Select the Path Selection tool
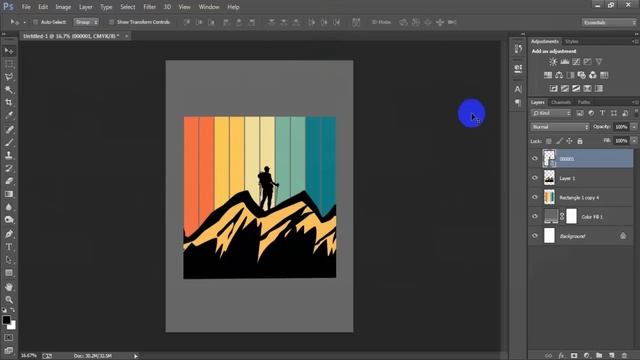The width and height of the screenshot is (640, 360). tap(9, 260)
